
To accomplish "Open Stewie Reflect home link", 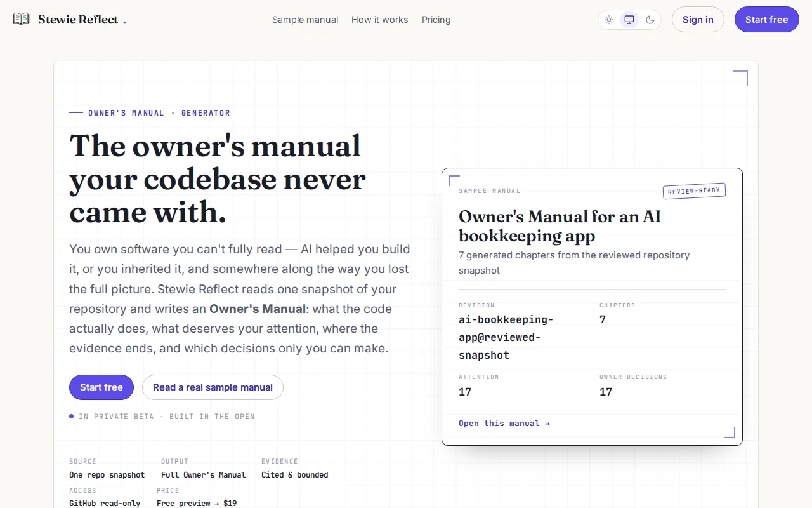I will tap(69, 19).
